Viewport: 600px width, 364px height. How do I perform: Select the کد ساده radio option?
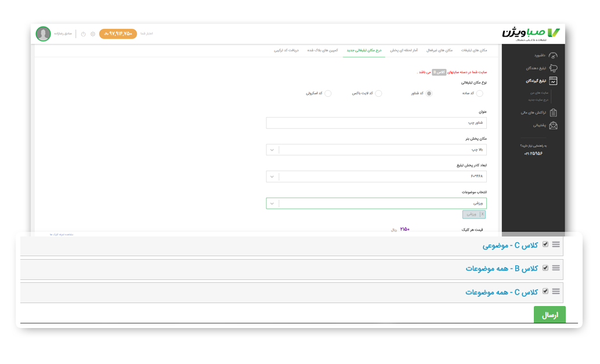point(479,93)
